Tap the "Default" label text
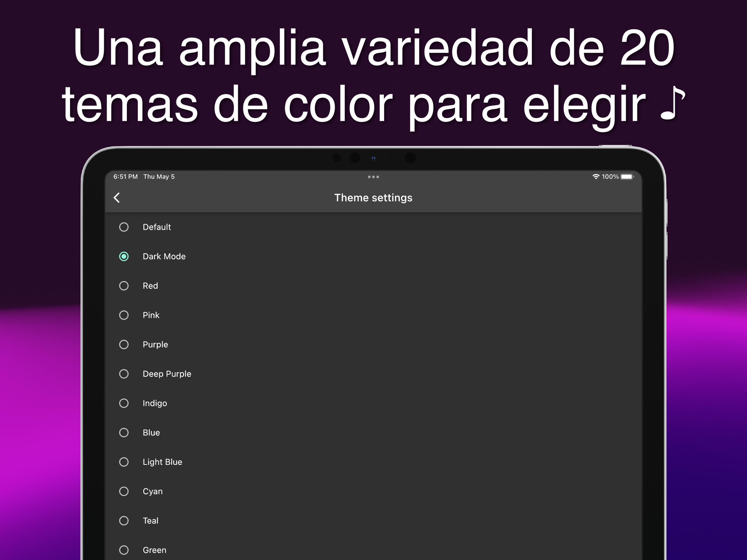This screenshot has width=747, height=560. coord(157,227)
